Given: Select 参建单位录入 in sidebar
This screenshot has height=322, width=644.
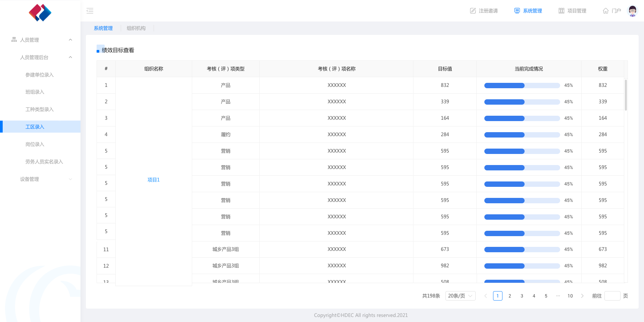Looking at the screenshot, I should pos(40,75).
